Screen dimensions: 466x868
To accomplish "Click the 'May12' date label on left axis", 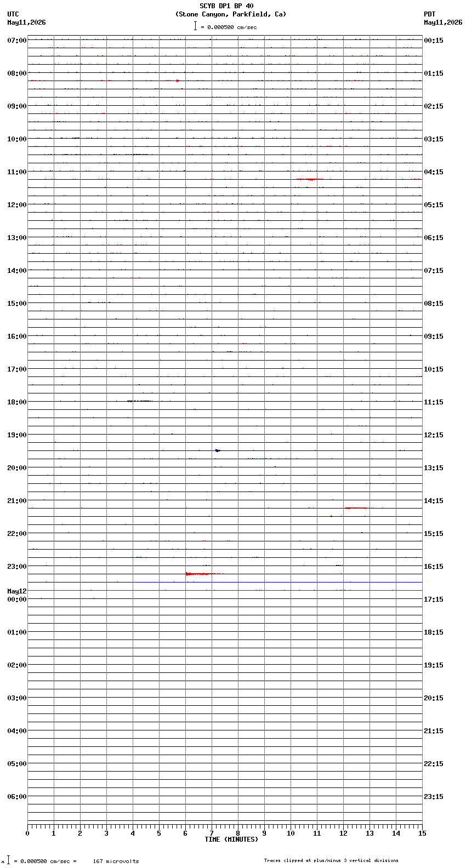I will coord(17,591).
